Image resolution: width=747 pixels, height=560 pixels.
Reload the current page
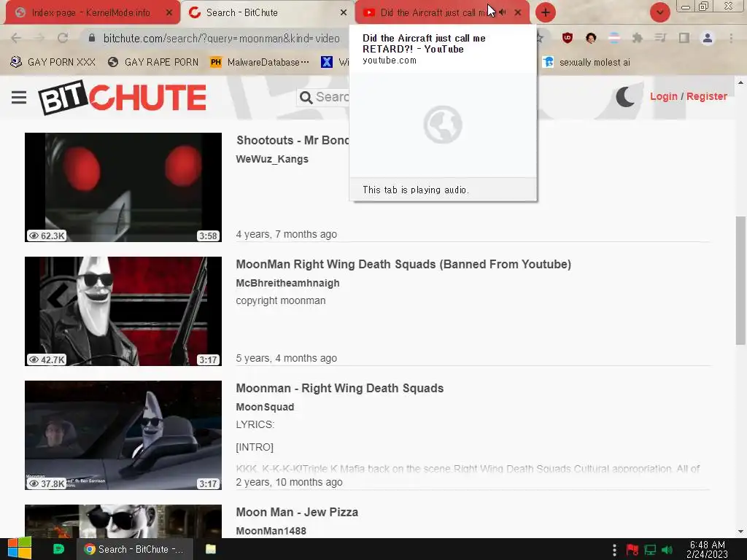coord(63,38)
